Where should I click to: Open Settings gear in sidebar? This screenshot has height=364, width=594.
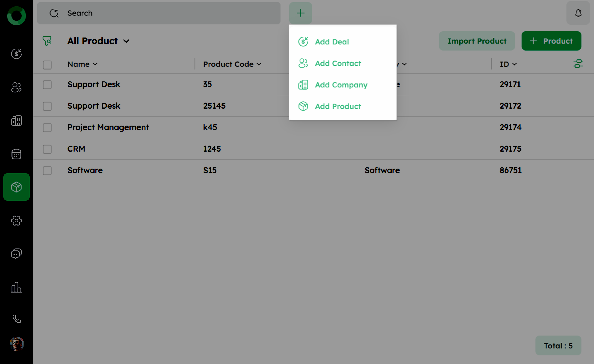(x=16, y=221)
